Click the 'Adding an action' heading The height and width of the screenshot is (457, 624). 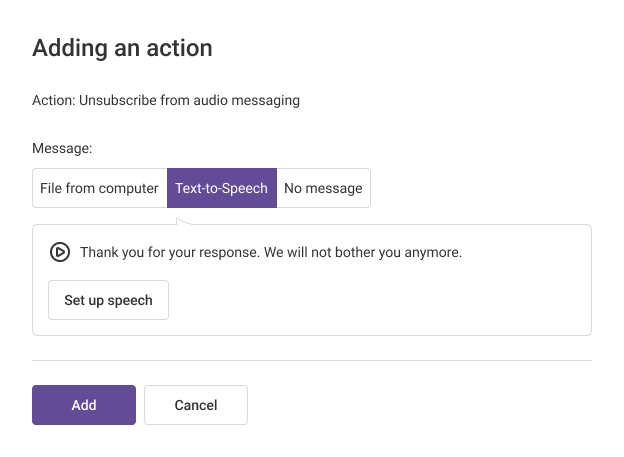[x=122, y=47]
